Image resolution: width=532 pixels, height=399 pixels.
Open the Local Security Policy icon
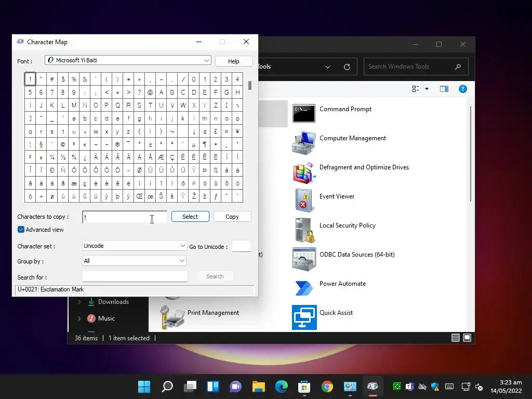[x=304, y=230]
